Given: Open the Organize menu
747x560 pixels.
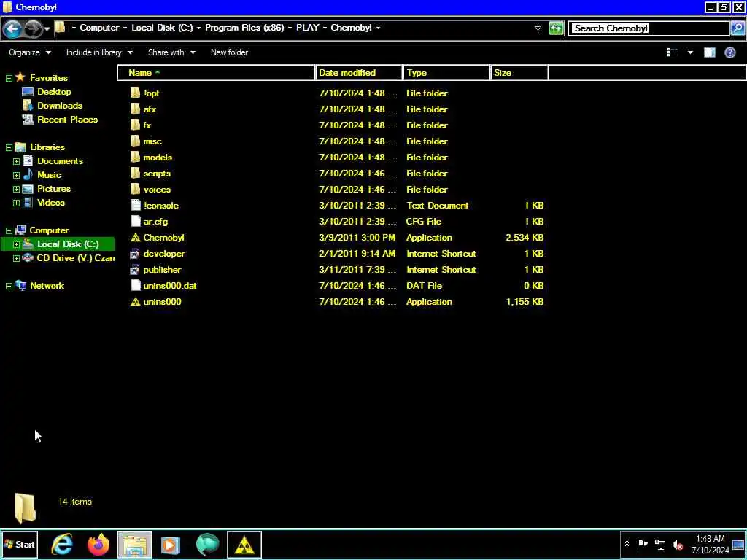Looking at the screenshot, I should point(29,52).
